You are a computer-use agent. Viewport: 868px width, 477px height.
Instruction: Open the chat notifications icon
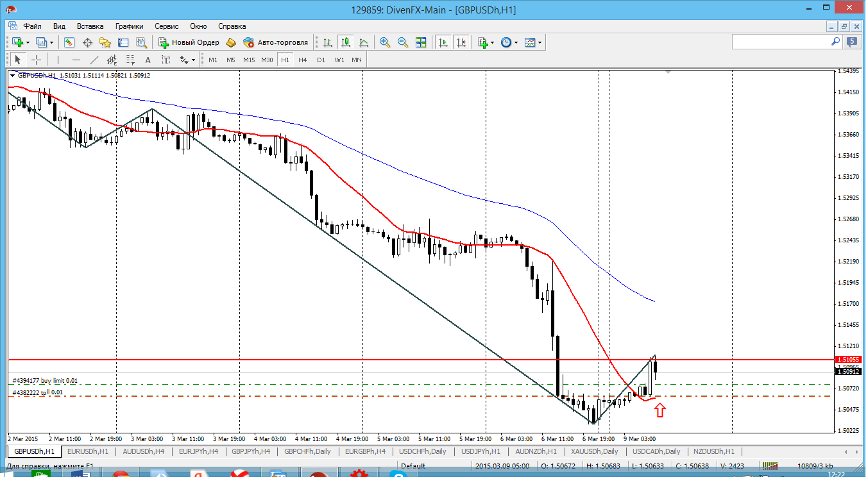851,42
